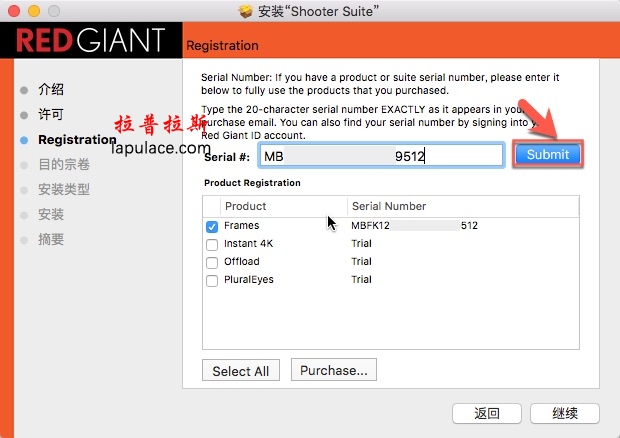Minimize the window with yellow button
620x438 pixels.
point(32,11)
